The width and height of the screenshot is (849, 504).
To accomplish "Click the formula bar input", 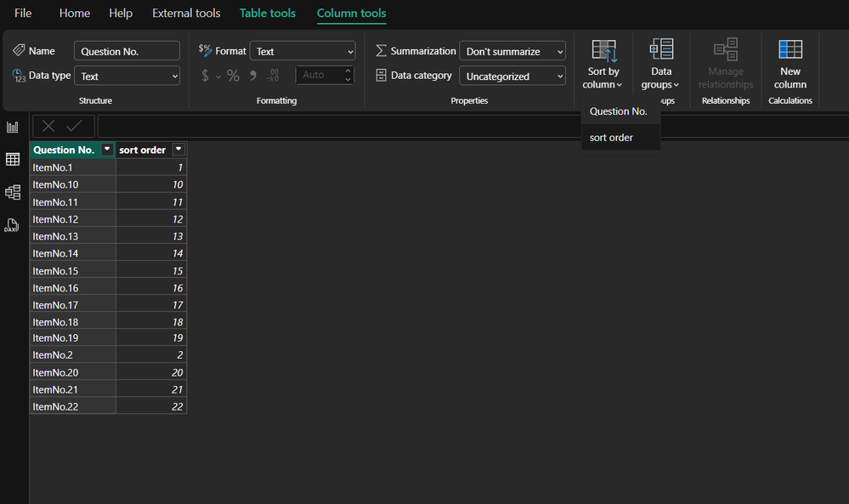I will [x=473, y=126].
